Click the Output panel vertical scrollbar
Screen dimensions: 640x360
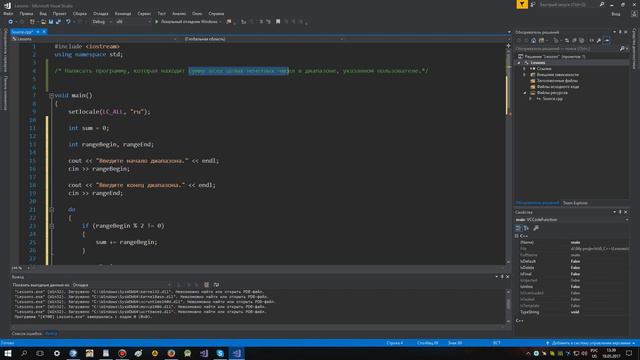point(508,306)
